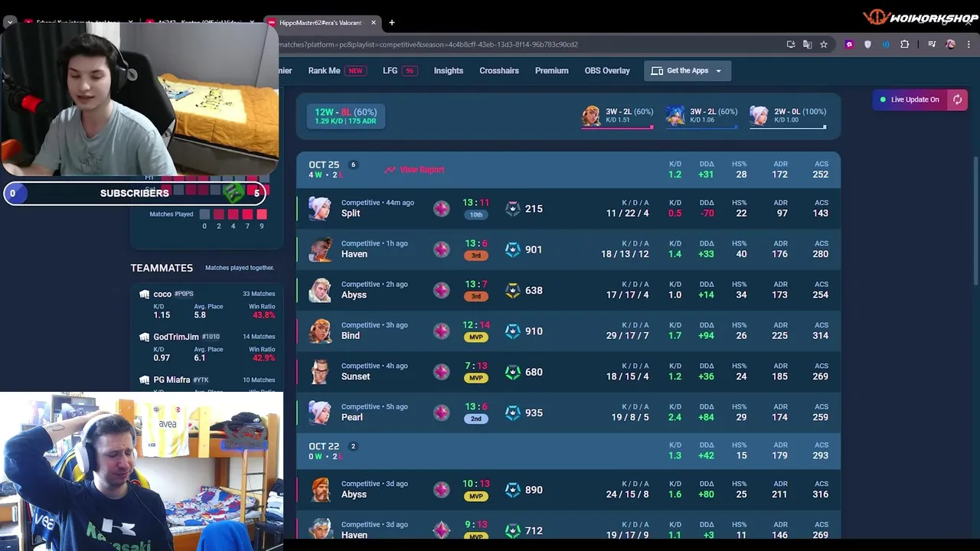
Task: Click the agent portrait in Split match row
Action: pyautogui.click(x=320, y=208)
